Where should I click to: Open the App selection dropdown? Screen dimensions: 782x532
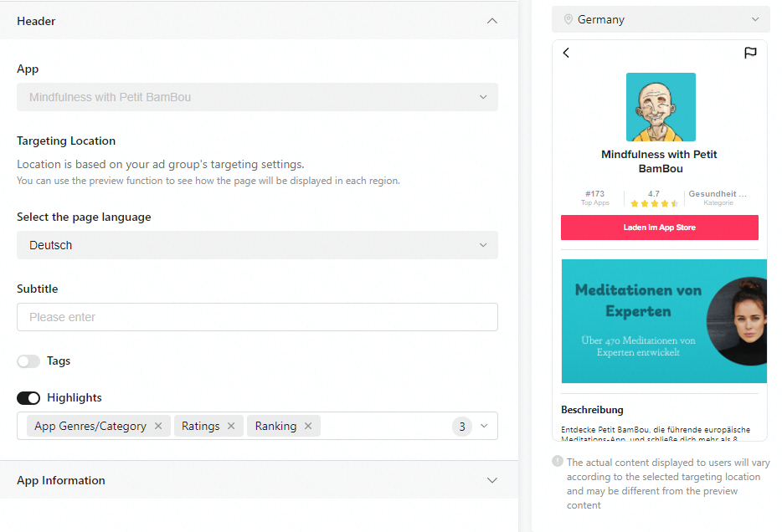tap(257, 97)
